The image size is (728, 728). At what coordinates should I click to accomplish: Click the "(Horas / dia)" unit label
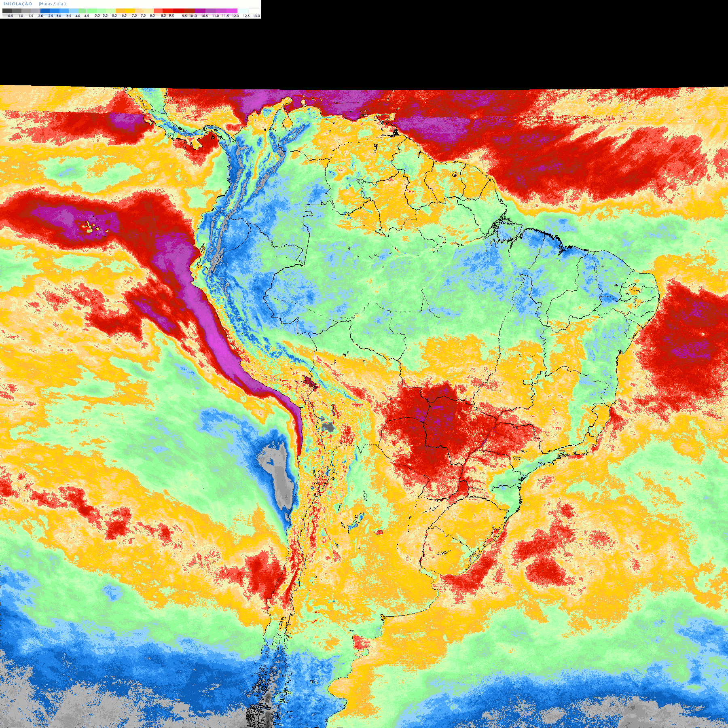pyautogui.click(x=52, y=4)
